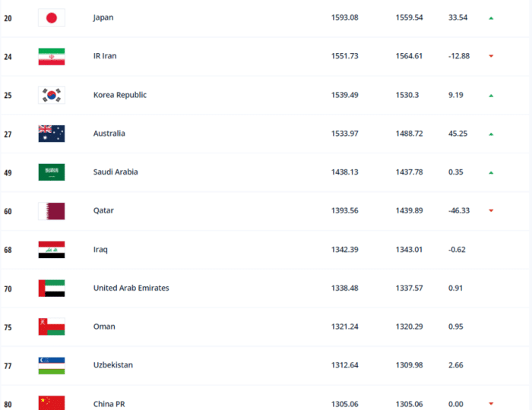This screenshot has width=532, height=410.
Task: Click the Oman flag icon
Action: coord(52,326)
